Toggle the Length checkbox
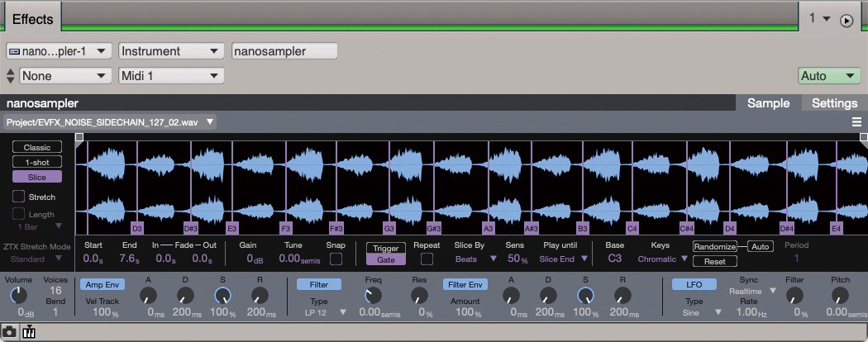Viewport: 868px width, 342px height. coord(19,214)
